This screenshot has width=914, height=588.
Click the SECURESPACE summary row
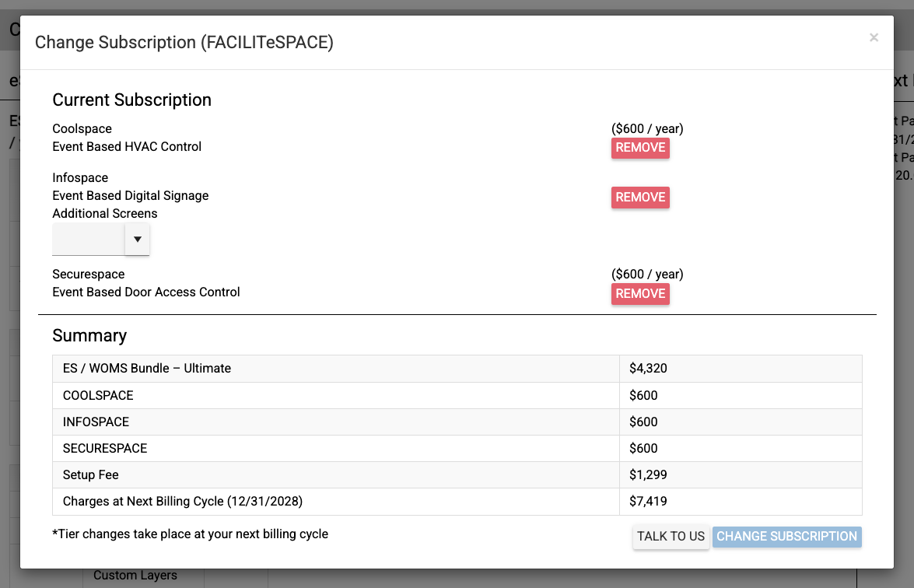click(105, 449)
